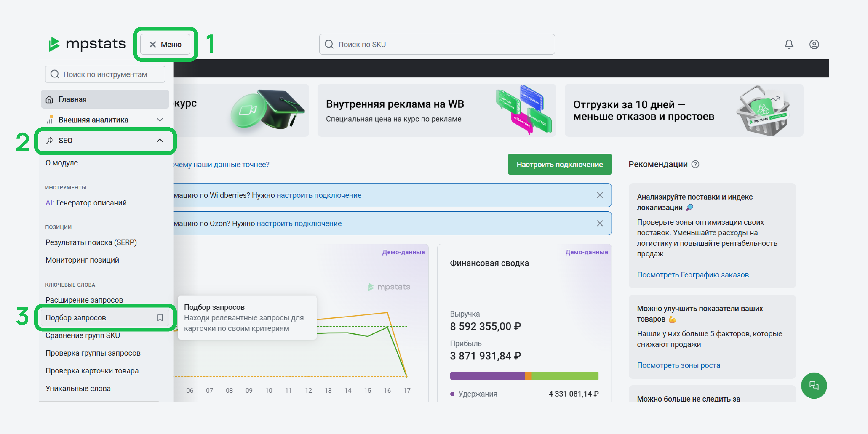This screenshot has width=868, height=434.
Task: Click the green segment of finance bar
Action: [565, 376]
